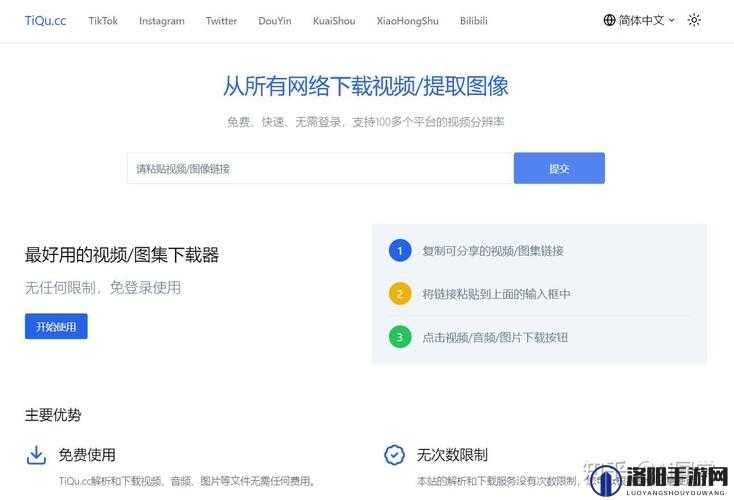
Task: Click the heading 最好用的视频/图集下载器
Action: [122, 255]
